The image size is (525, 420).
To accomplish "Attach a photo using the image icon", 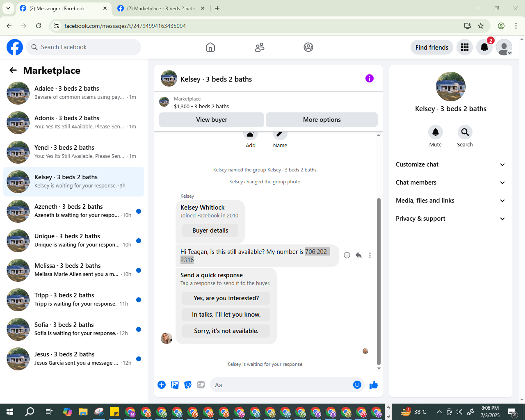I will (175, 385).
